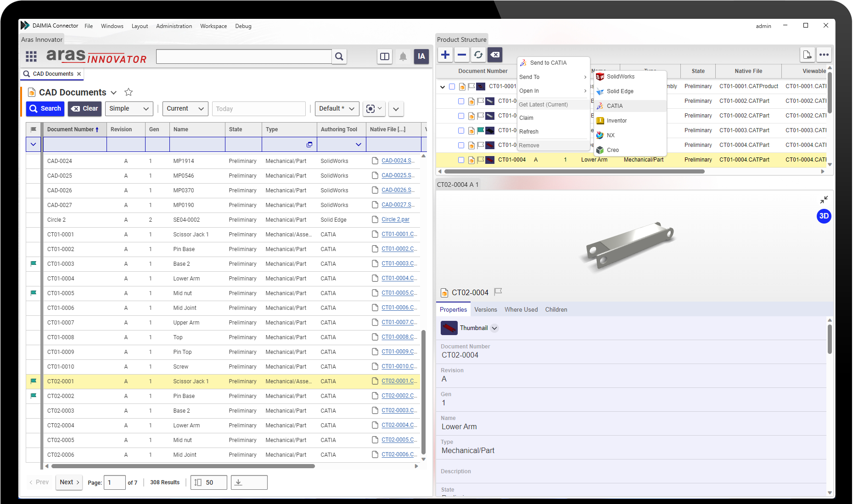
Task: Pick Creo in the Open In submenu
Action: coord(612,150)
